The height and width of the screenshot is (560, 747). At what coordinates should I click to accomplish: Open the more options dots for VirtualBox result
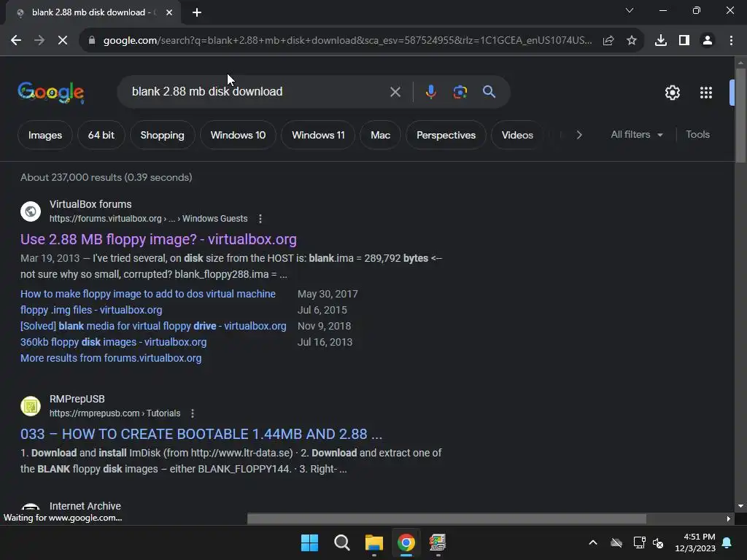(260, 219)
